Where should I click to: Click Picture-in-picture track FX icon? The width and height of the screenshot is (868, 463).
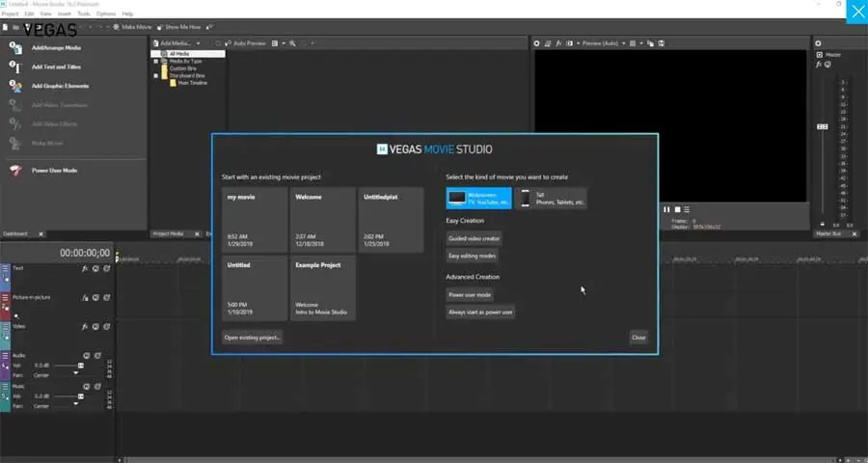pos(85,298)
